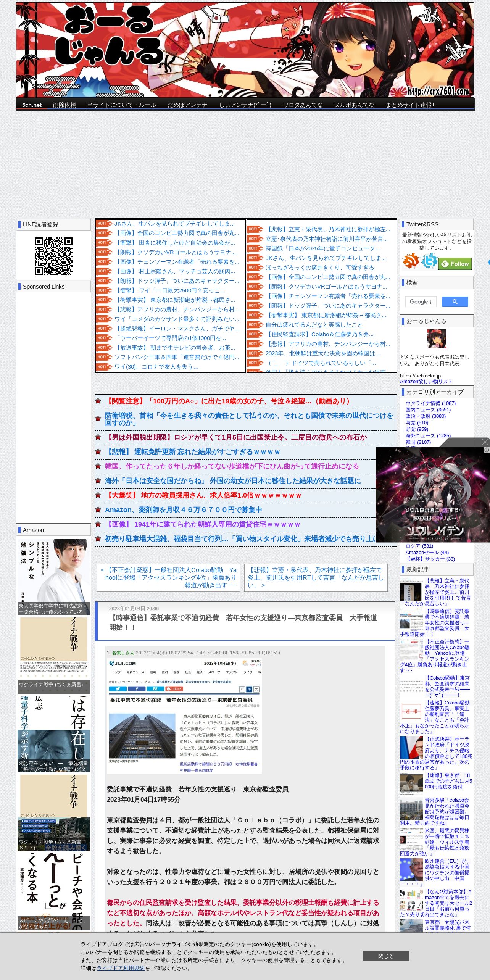The height and width of the screenshot is (980, 490).
Task: Click HOT badge next to ソフトバンク三軍＆四軍
Action: [x=104, y=358]
